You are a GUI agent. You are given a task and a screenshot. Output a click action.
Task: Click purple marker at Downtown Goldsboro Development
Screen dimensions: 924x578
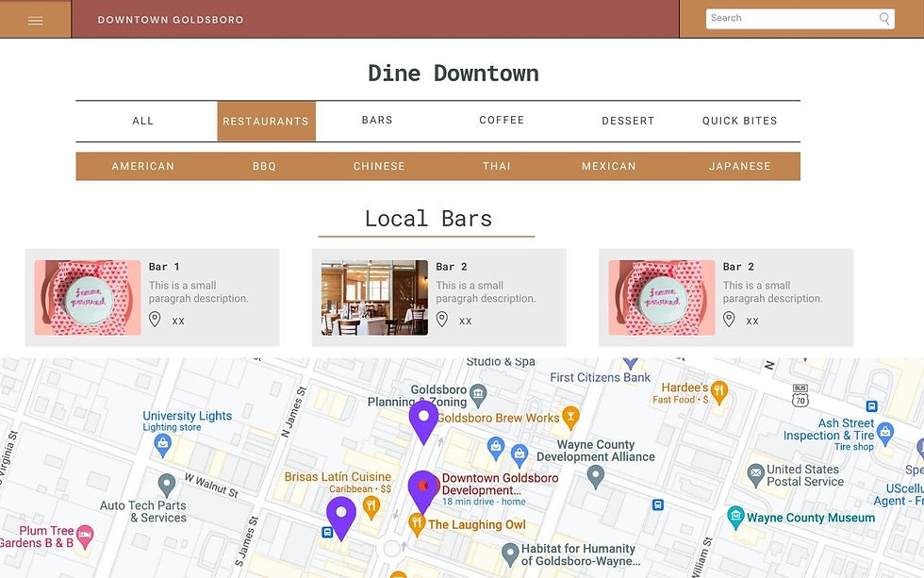(x=422, y=492)
